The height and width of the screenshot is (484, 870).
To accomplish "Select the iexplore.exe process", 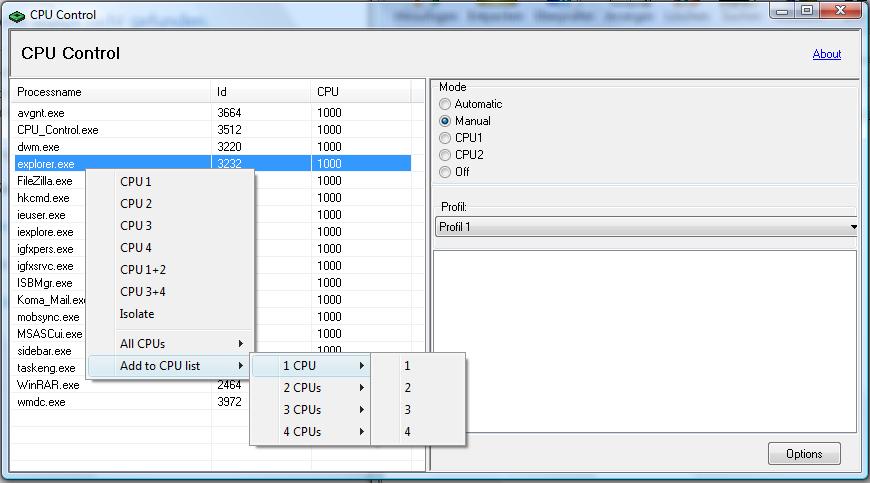I will [45, 232].
